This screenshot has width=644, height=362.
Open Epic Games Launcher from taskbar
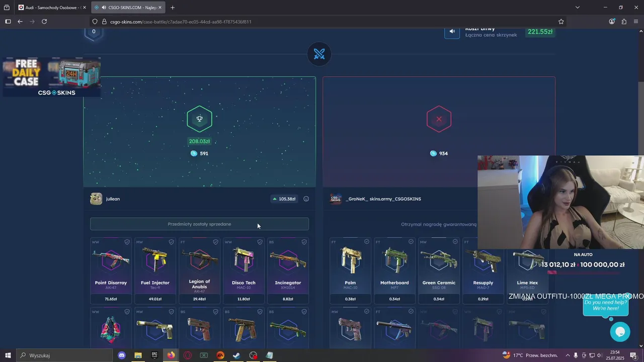[x=154, y=355]
